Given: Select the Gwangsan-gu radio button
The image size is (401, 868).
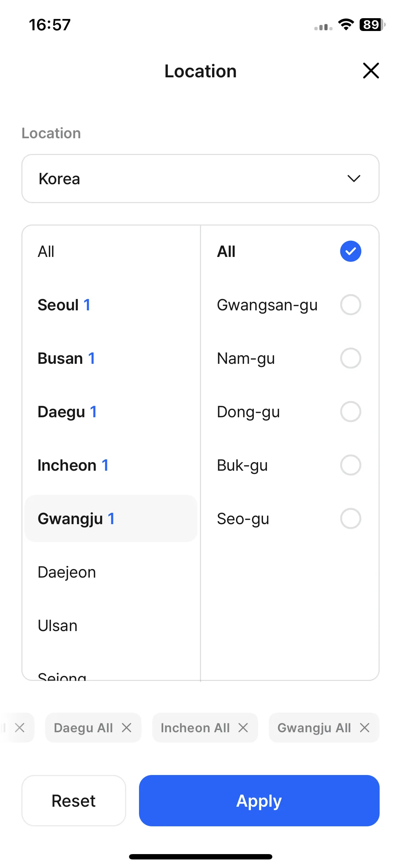Looking at the screenshot, I should click(x=351, y=305).
